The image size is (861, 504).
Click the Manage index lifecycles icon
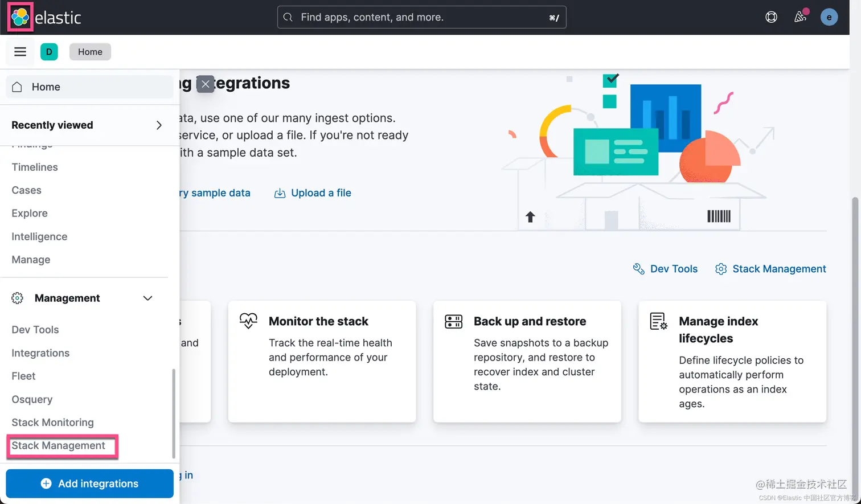tap(658, 321)
